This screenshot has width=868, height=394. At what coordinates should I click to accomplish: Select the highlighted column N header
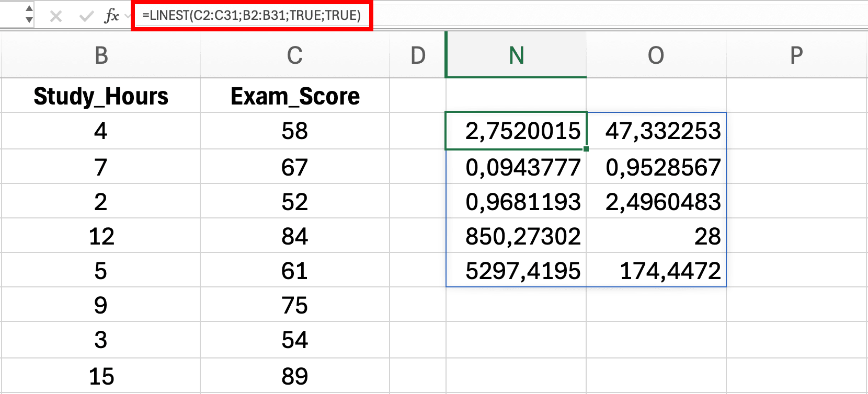(516, 55)
